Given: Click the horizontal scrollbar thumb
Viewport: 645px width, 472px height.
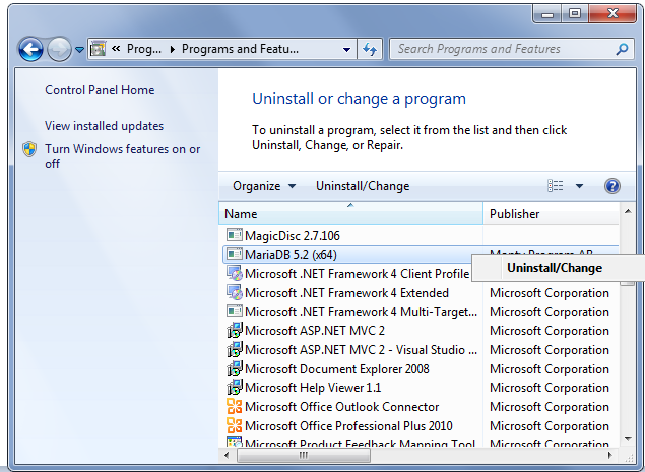Looking at the screenshot, I should tap(304, 455).
